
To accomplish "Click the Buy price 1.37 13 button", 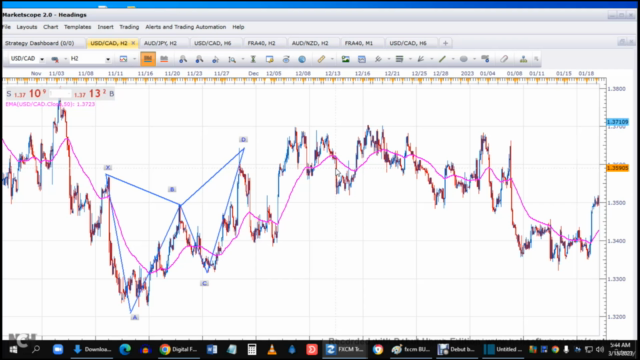I will (94, 94).
